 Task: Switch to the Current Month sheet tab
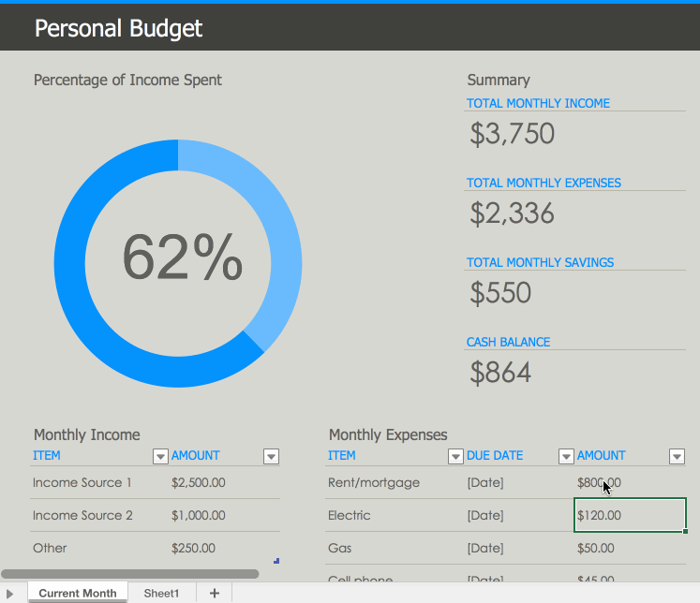click(x=78, y=593)
